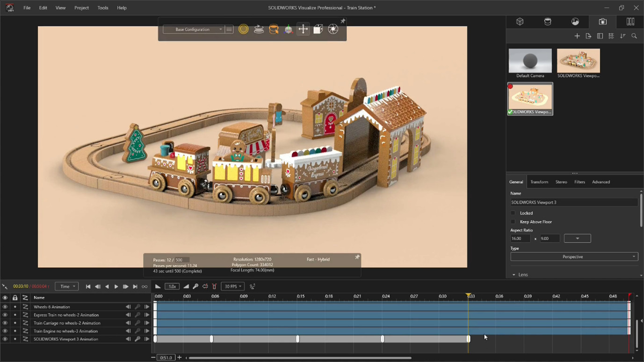Viewport: 644px width, 362px height.
Task: Click the search magnifier in the palette
Action: point(634,36)
